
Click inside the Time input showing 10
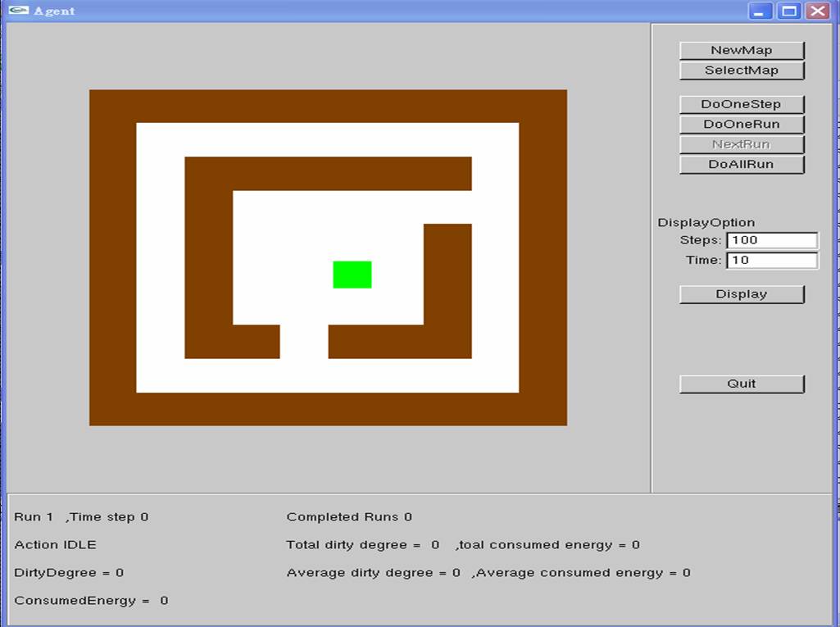point(771,260)
